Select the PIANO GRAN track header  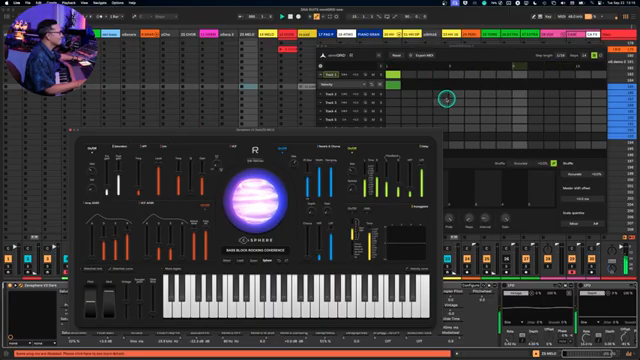tap(369, 34)
